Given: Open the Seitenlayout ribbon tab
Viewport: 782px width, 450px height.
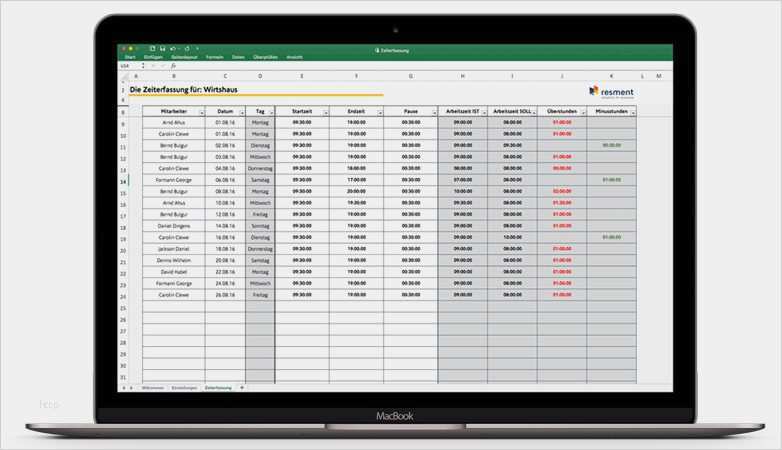Looking at the screenshot, I should pos(184,57).
